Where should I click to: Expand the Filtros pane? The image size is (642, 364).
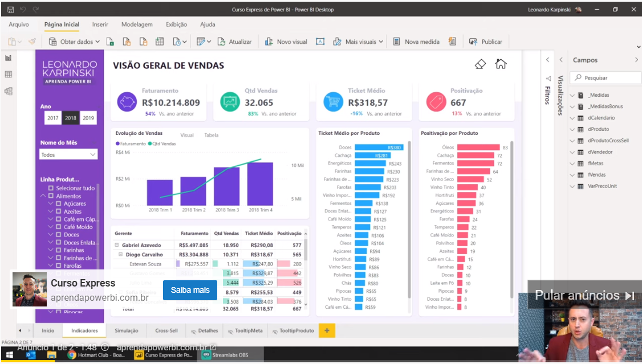(548, 60)
